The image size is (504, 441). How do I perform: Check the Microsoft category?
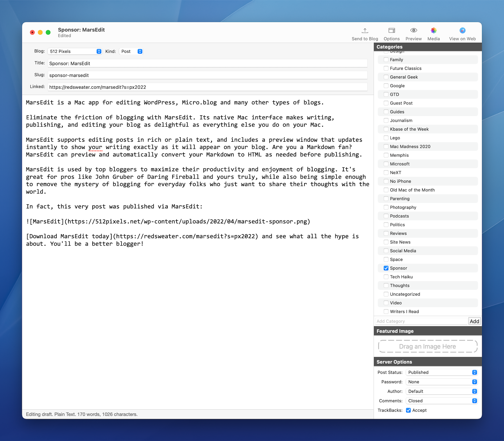386,164
